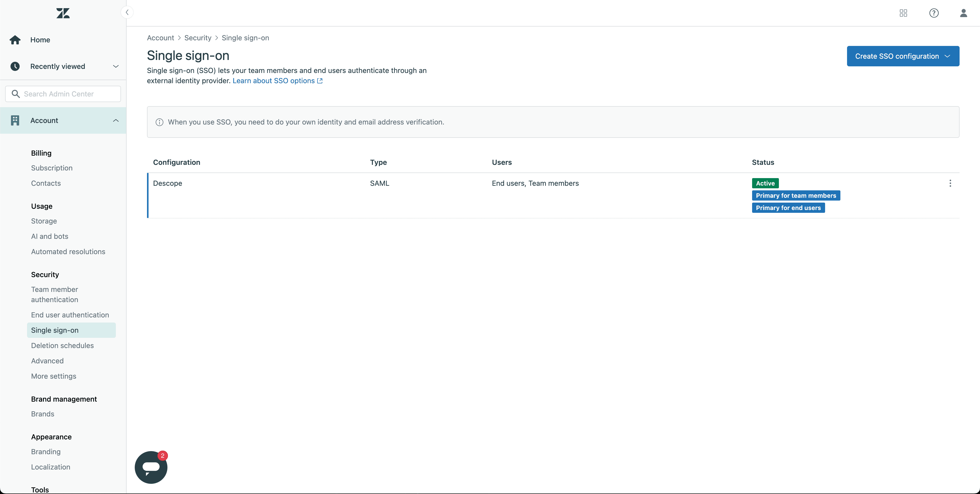Expand the Recently viewed chevron
980x494 pixels.
tap(116, 66)
